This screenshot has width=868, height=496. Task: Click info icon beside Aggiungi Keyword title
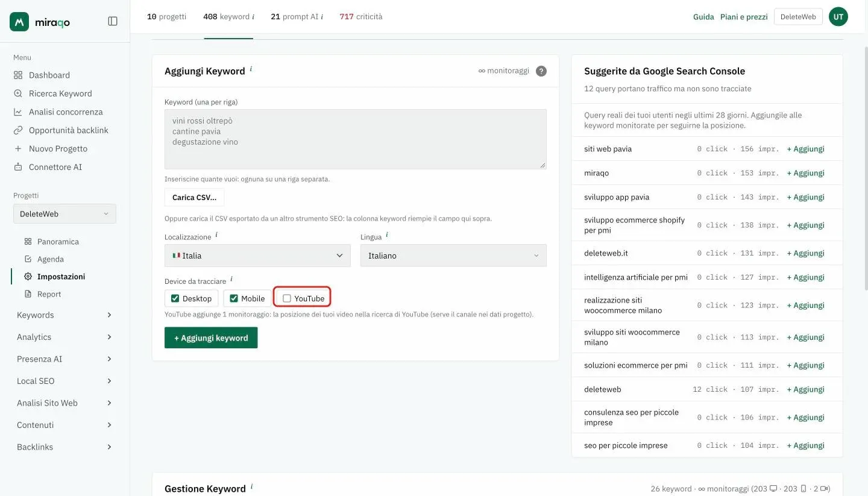(251, 69)
